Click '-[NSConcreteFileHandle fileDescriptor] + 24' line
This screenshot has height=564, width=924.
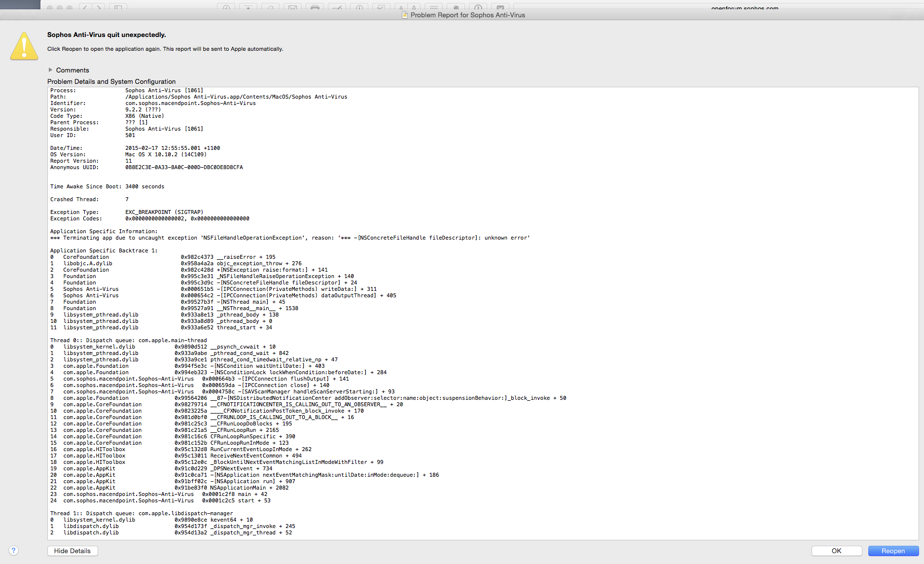204,282
